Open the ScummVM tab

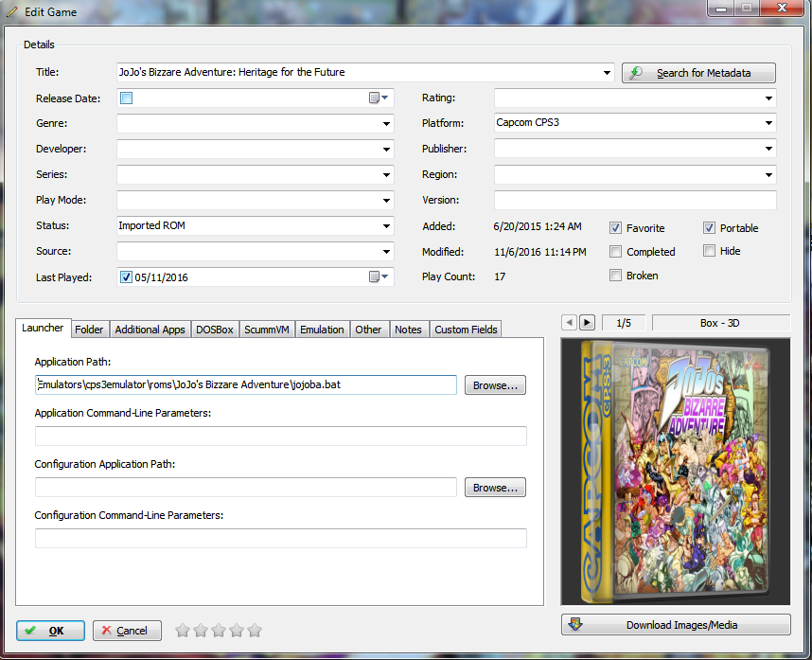267,330
